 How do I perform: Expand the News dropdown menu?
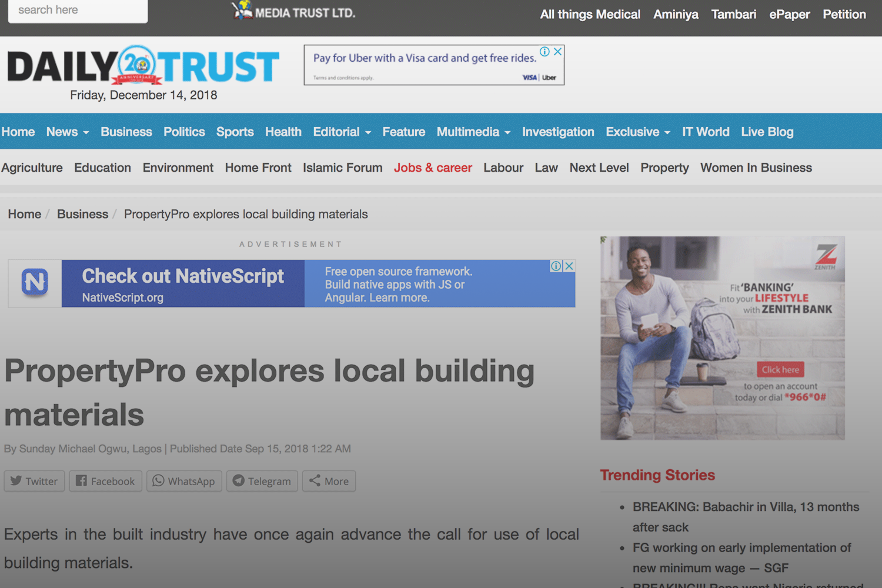[68, 132]
